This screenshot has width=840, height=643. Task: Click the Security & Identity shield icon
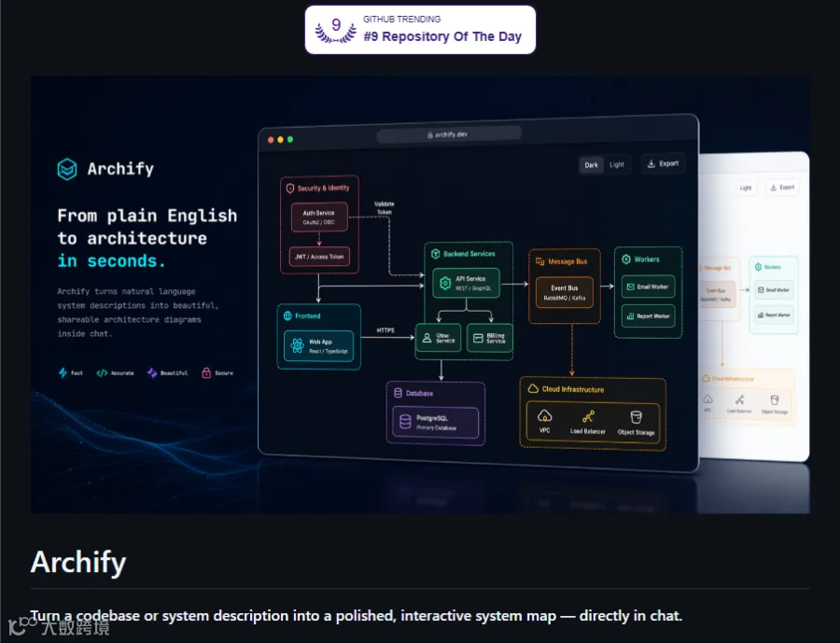click(290, 189)
